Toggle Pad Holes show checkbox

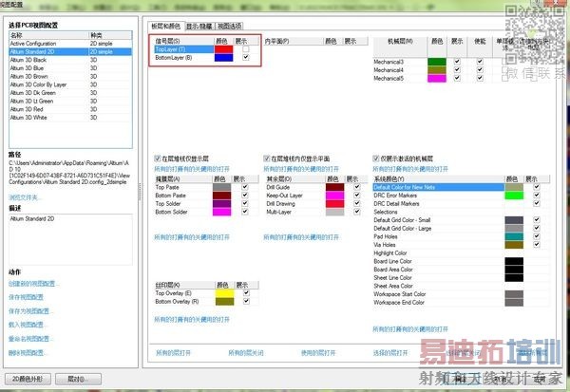click(537, 236)
